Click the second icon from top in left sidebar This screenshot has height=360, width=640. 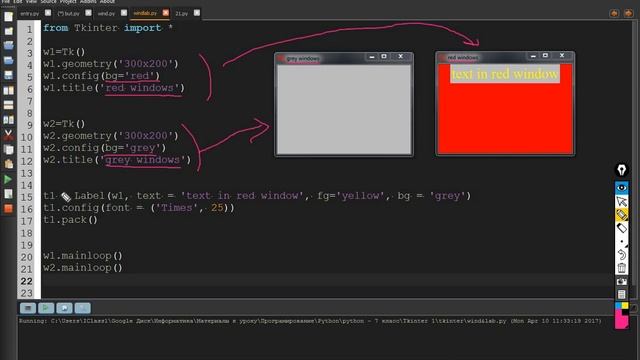8,31
